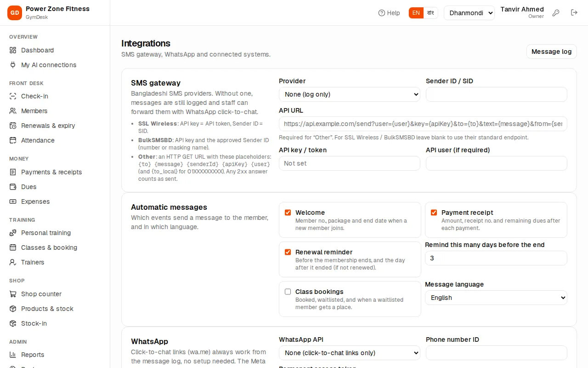Select the EN language toggle
This screenshot has height=368, width=588.
416,13
